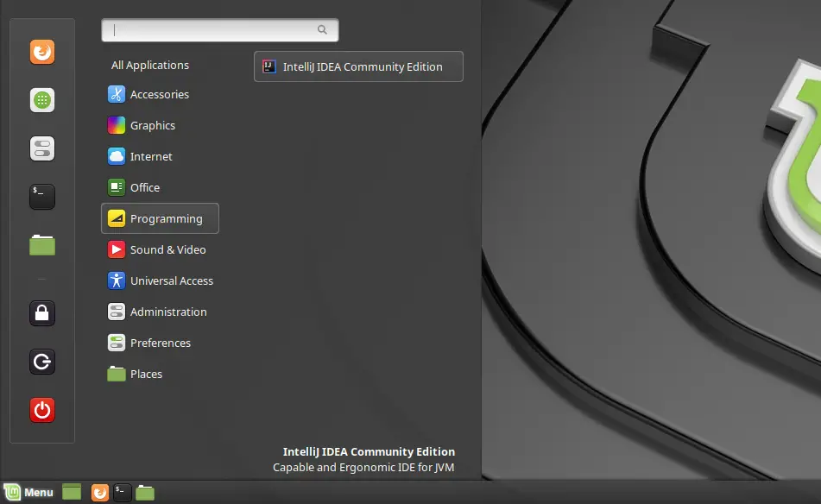Open a Terminal from the taskbar
821x504 pixels.
click(121, 492)
